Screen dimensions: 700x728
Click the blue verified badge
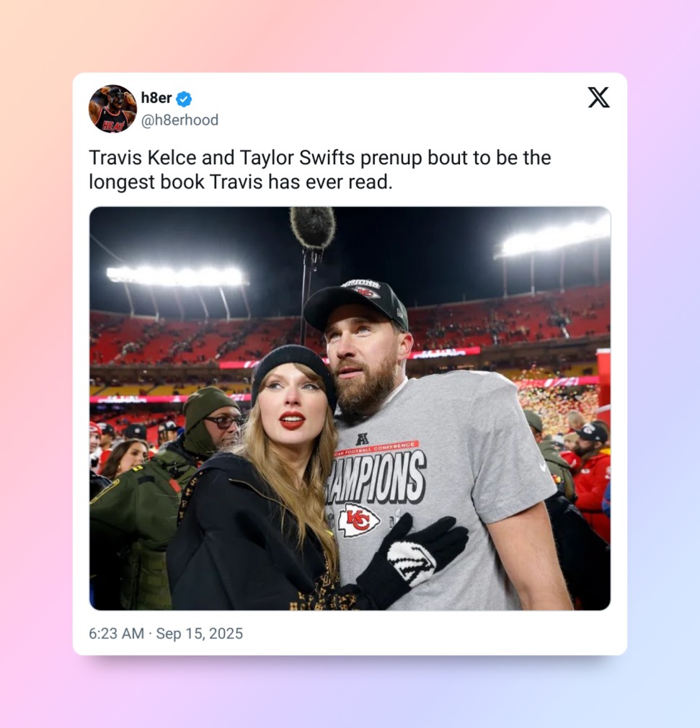click(x=184, y=99)
